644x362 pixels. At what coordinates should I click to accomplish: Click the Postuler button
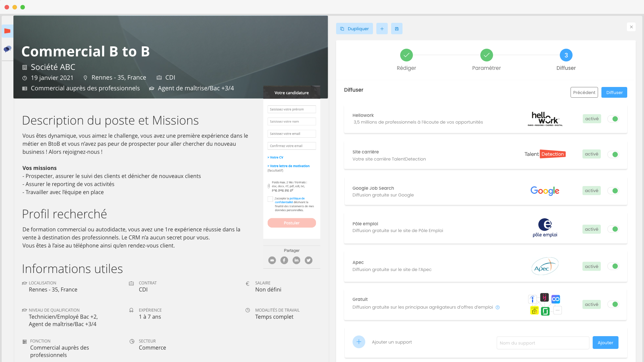(292, 223)
